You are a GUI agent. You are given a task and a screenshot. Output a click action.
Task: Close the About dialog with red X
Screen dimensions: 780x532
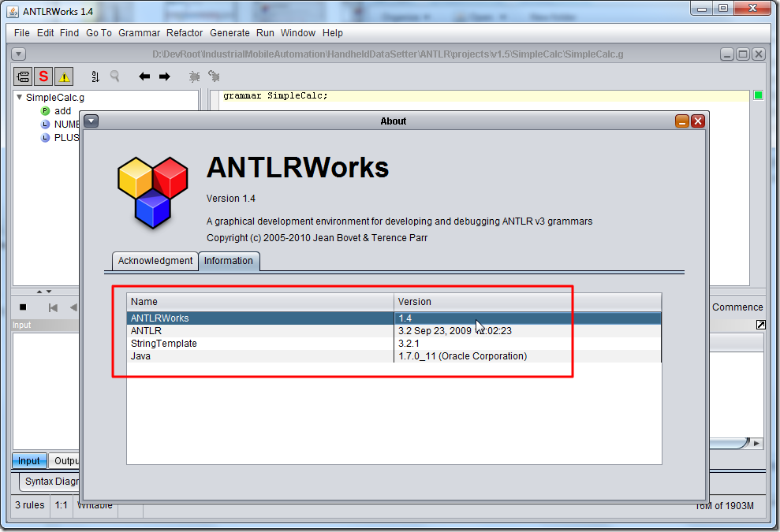(698, 121)
